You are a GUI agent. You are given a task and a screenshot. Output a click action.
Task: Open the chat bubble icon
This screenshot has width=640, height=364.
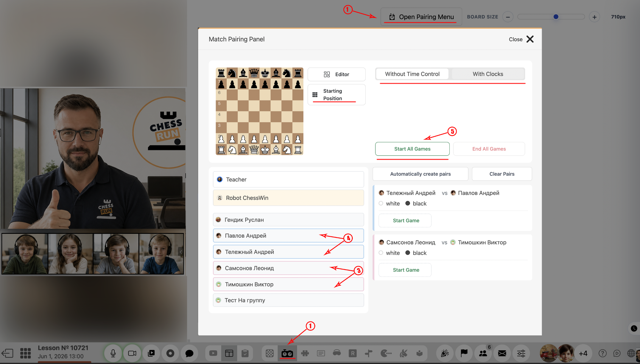pyautogui.click(x=189, y=353)
